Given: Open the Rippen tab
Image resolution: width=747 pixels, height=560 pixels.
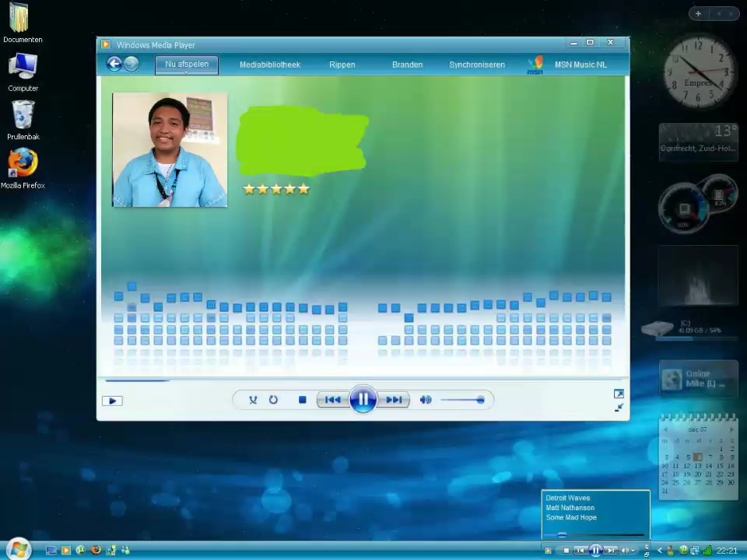Looking at the screenshot, I should click(342, 65).
